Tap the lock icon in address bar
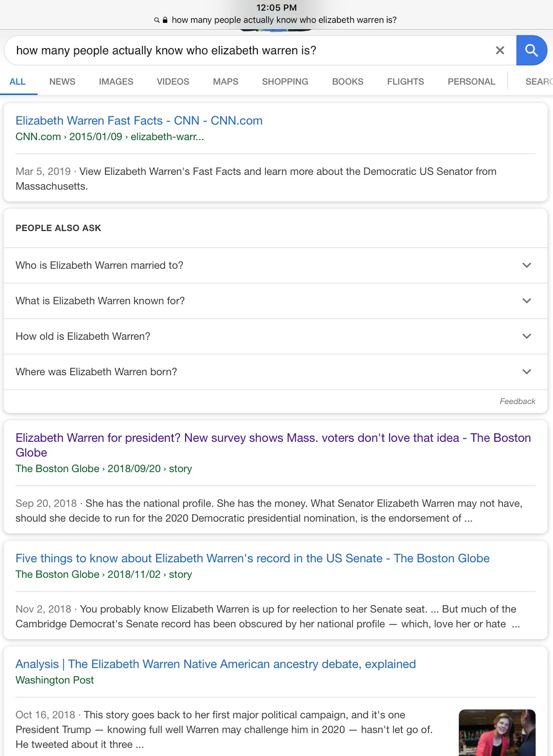 click(x=165, y=20)
